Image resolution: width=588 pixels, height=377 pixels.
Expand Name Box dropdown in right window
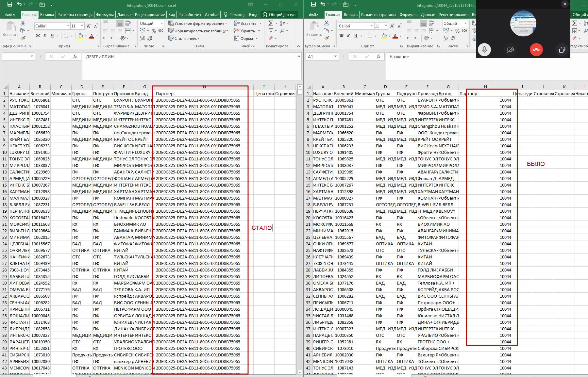click(x=335, y=57)
